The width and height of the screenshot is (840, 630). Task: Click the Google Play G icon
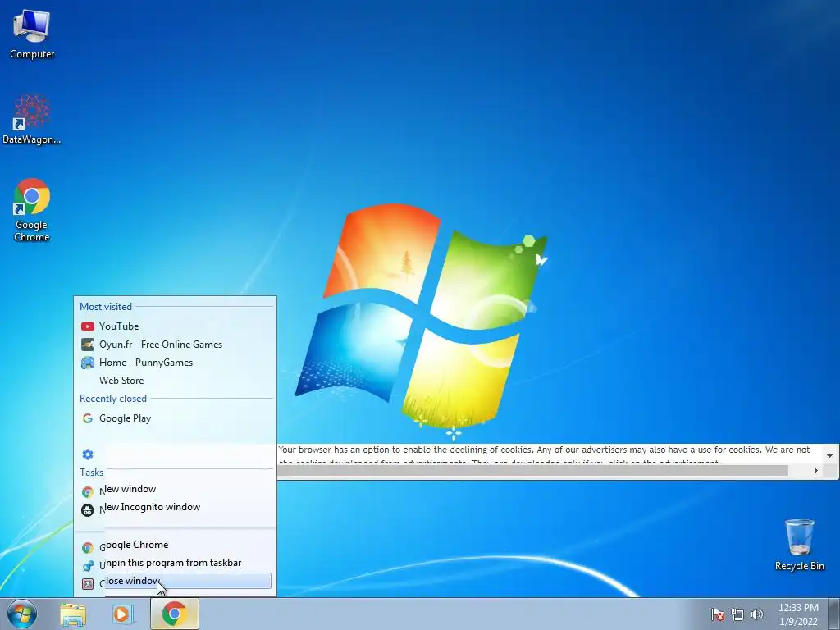pyautogui.click(x=87, y=418)
